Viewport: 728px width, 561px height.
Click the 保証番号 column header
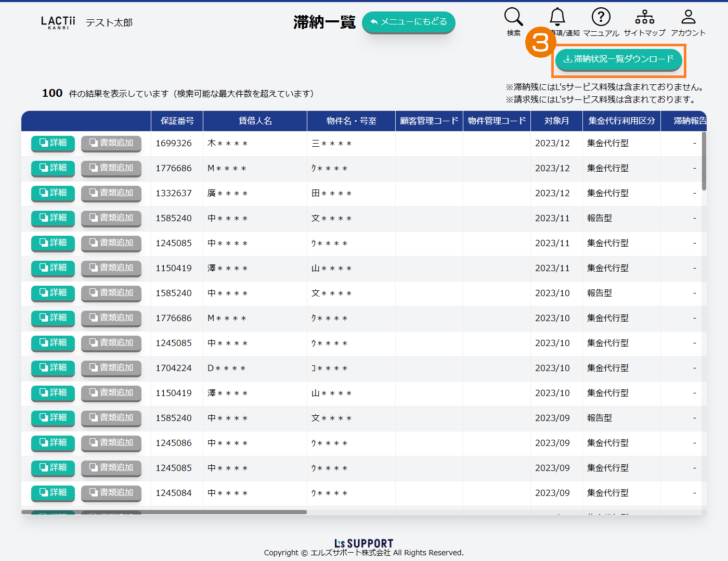click(x=177, y=121)
